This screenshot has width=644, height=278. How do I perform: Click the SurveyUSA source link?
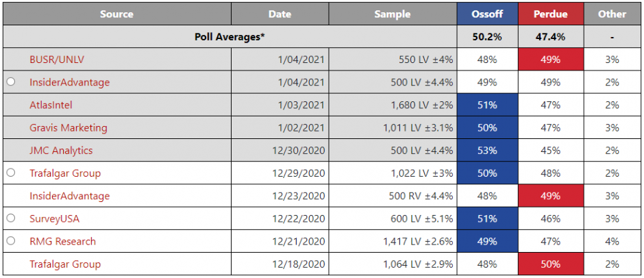coord(55,218)
